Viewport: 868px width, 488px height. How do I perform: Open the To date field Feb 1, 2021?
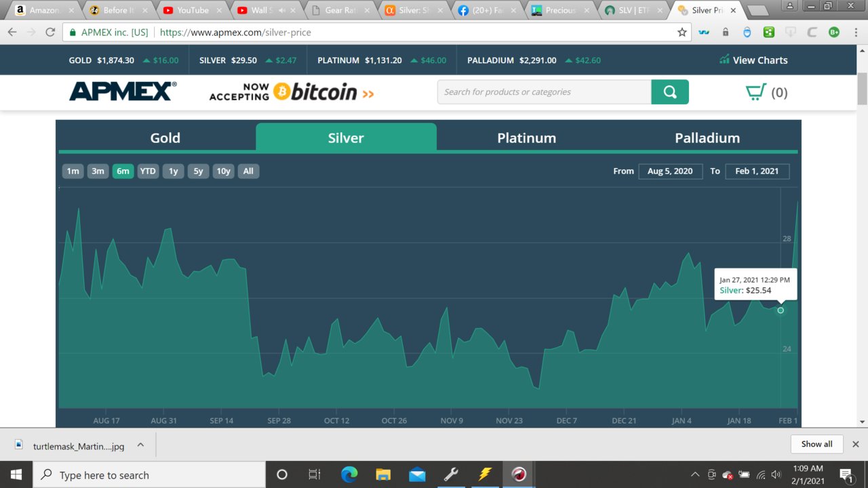coord(757,171)
